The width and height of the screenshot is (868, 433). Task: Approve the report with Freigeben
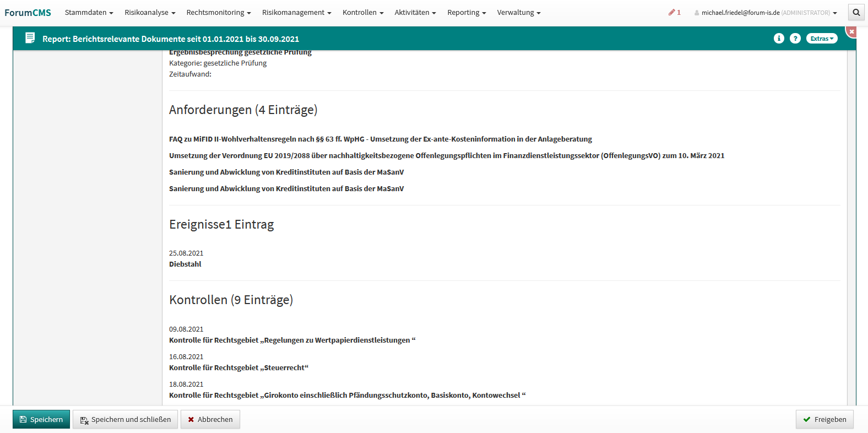(824, 419)
